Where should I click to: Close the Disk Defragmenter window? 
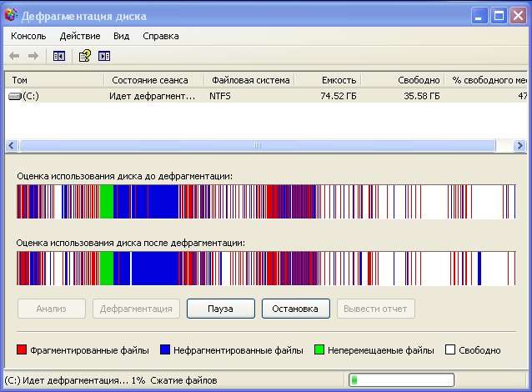tap(519, 16)
